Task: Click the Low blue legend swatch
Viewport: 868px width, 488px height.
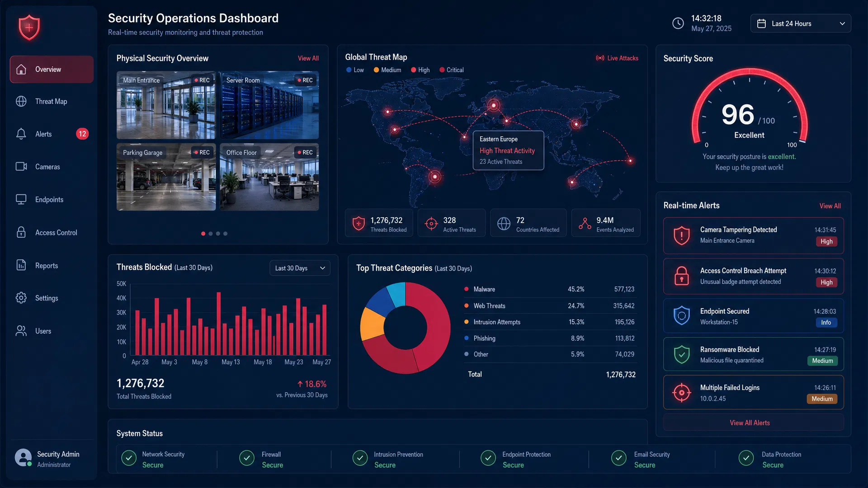Action: (x=349, y=70)
